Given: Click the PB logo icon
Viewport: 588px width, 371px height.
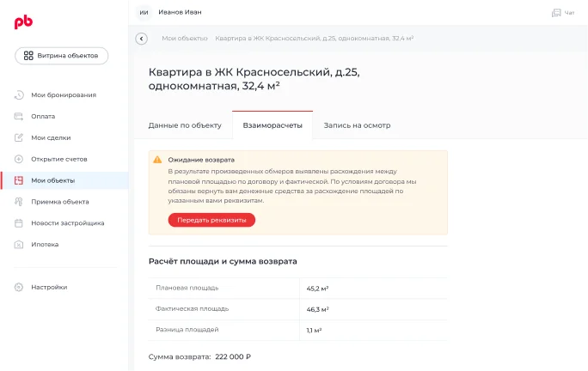Looking at the screenshot, I should pyautogui.click(x=22, y=23).
